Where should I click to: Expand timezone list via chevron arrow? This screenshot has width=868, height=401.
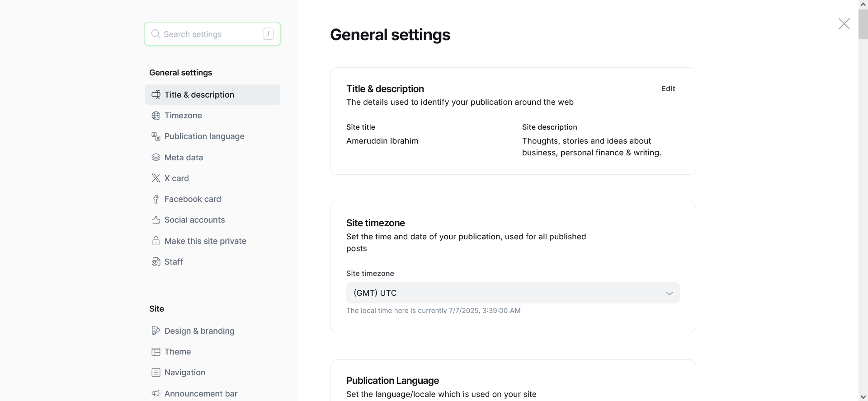coord(669,294)
